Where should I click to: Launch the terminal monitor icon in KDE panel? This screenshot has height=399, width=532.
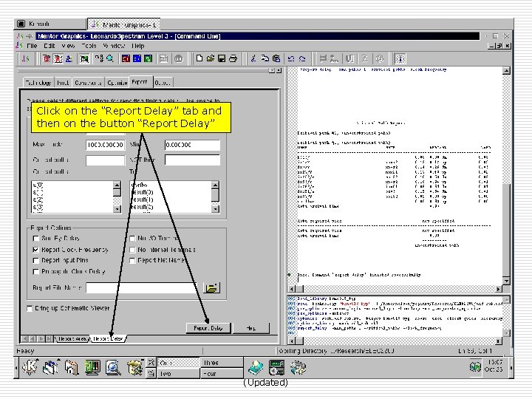pyautogui.click(x=92, y=367)
